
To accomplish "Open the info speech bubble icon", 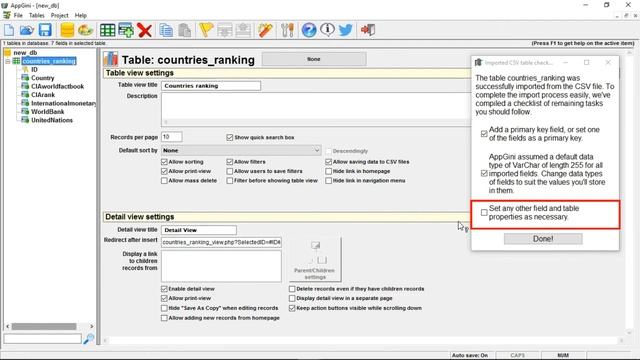I will (327, 30).
